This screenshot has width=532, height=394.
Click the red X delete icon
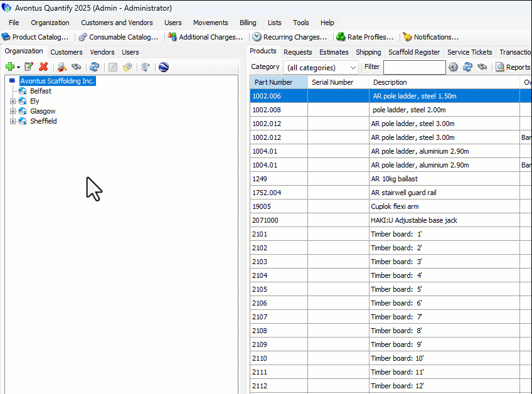(43, 67)
